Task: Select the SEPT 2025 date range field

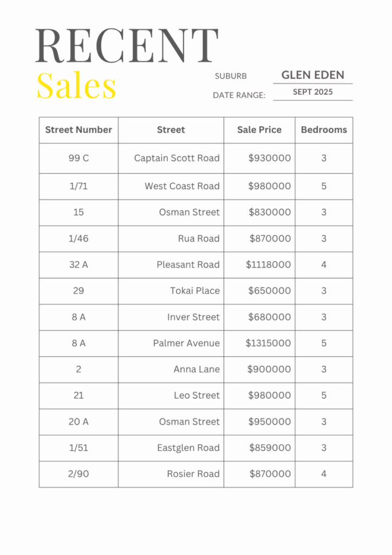Action: point(312,92)
